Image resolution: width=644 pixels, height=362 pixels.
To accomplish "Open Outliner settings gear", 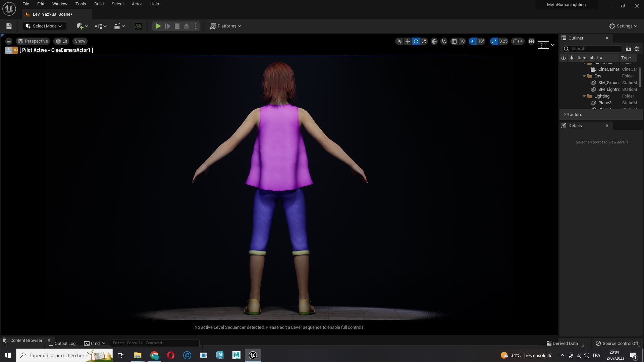I will [637, 49].
